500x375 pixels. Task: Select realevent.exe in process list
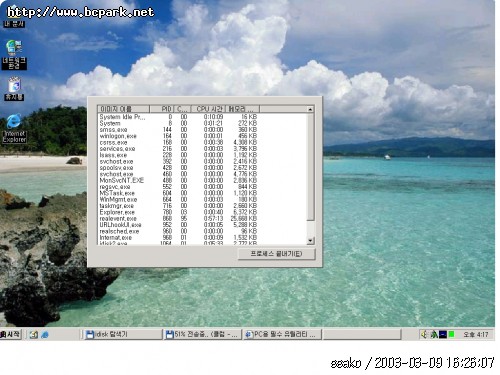point(178,218)
